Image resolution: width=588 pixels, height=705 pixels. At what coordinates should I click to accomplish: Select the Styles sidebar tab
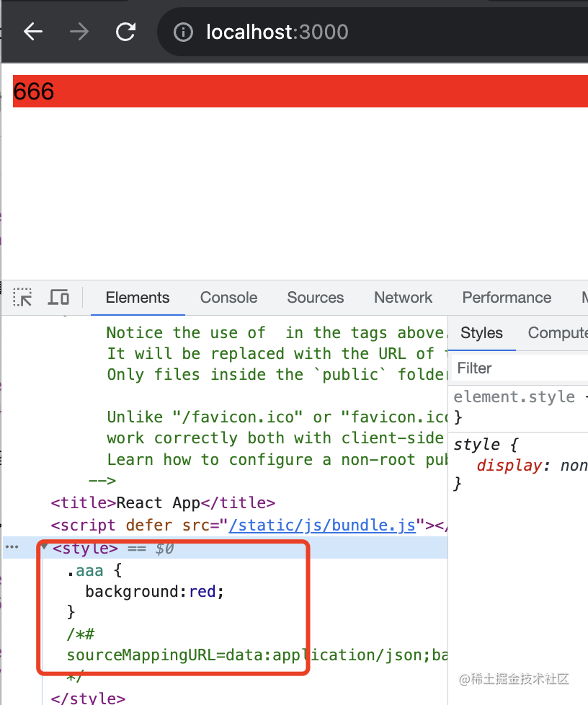pyautogui.click(x=481, y=333)
